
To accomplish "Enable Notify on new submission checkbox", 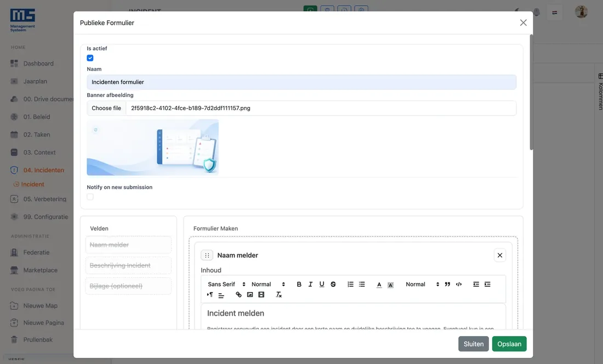I will [x=90, y=197].
